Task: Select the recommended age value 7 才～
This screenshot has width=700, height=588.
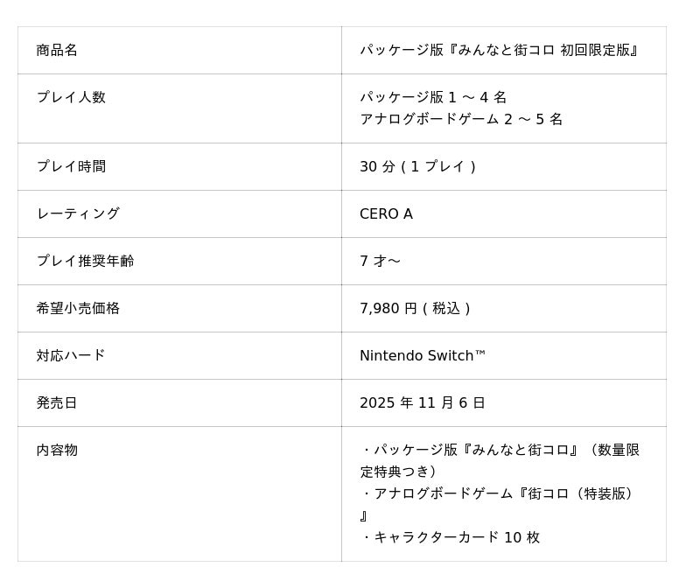Action: point(380,261)
